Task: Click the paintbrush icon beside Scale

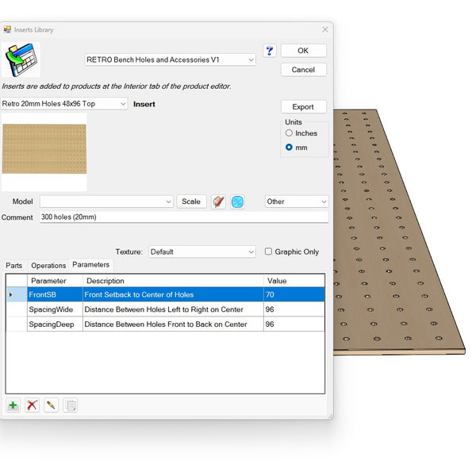Action: tap(218, 202)
